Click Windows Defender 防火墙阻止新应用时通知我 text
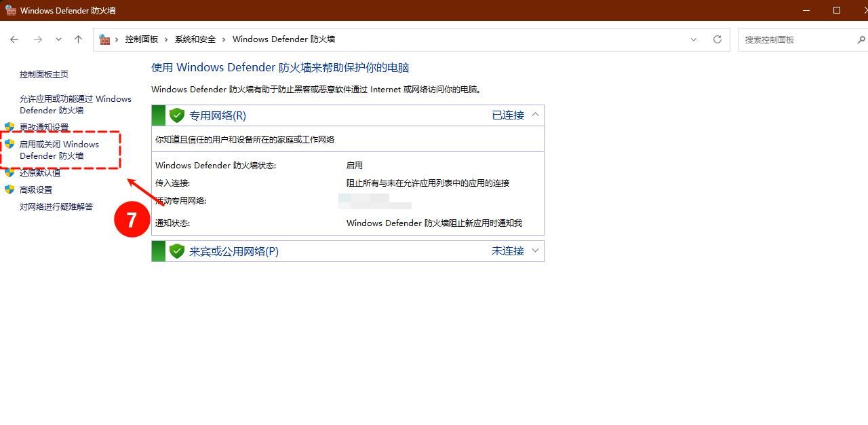This screenshot has height=425, width=868. click(435, 223)
